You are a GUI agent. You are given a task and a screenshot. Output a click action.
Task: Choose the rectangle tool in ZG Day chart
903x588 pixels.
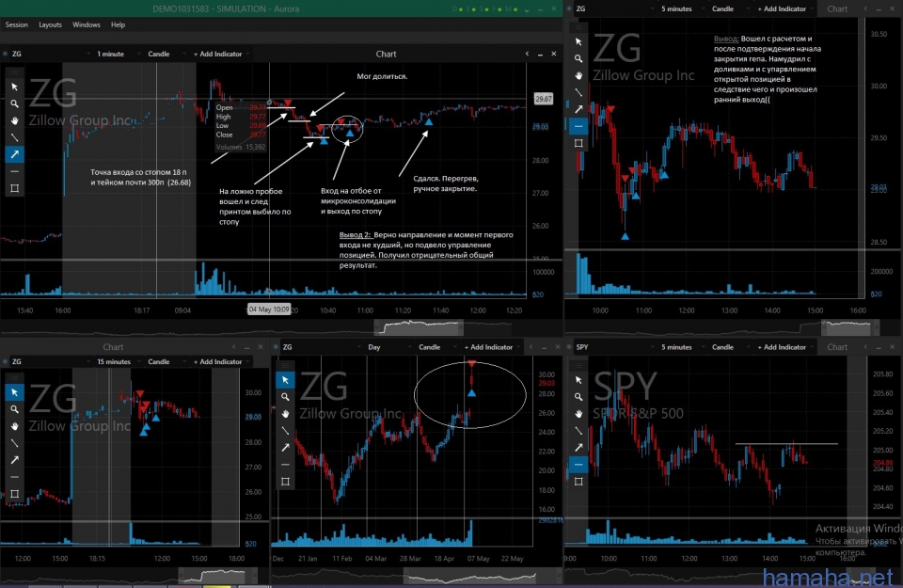tap(285, 482)
